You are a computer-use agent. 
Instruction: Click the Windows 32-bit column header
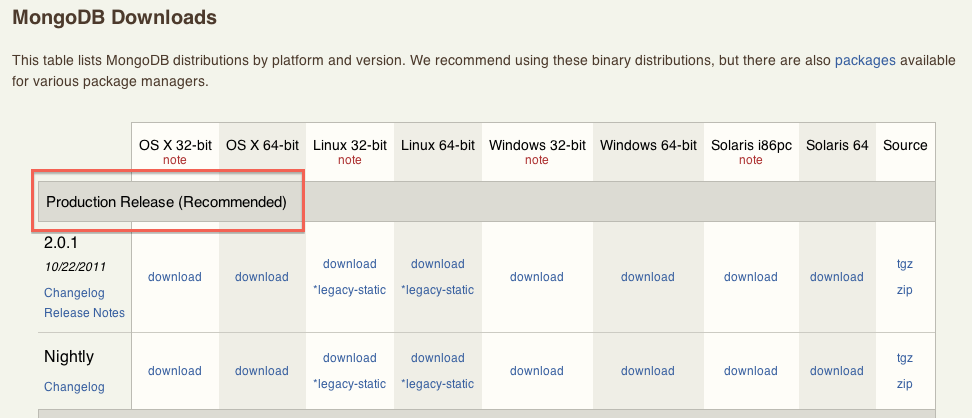(x=537, y=145)
